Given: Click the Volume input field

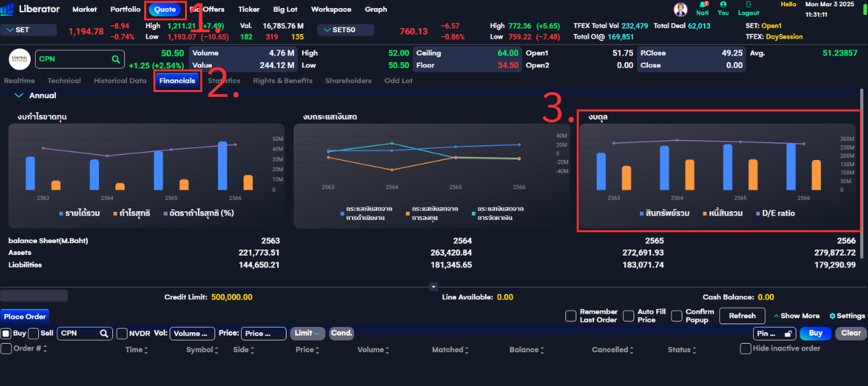Looking at the screenshot, I should pos(192,334).
